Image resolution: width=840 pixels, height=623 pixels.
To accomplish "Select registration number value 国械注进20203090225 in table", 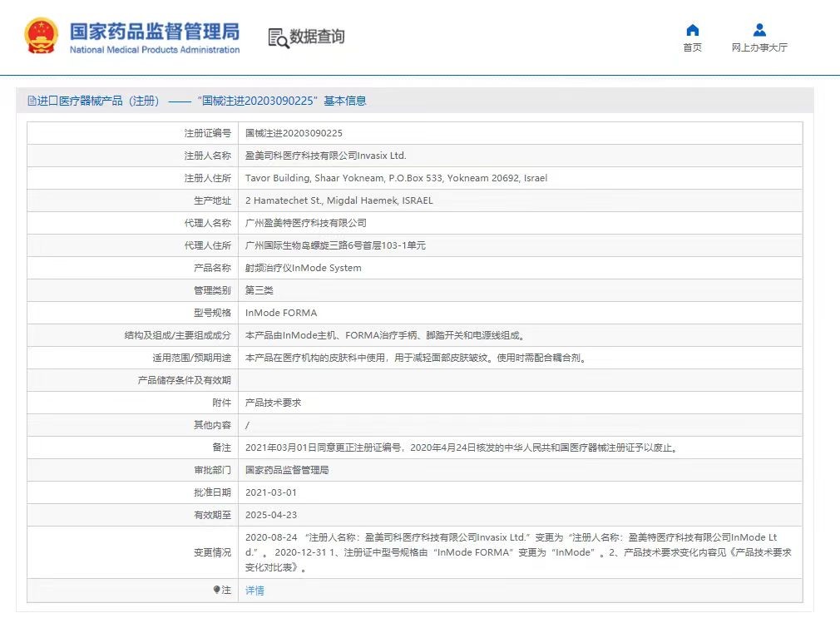I will (294, 133).
